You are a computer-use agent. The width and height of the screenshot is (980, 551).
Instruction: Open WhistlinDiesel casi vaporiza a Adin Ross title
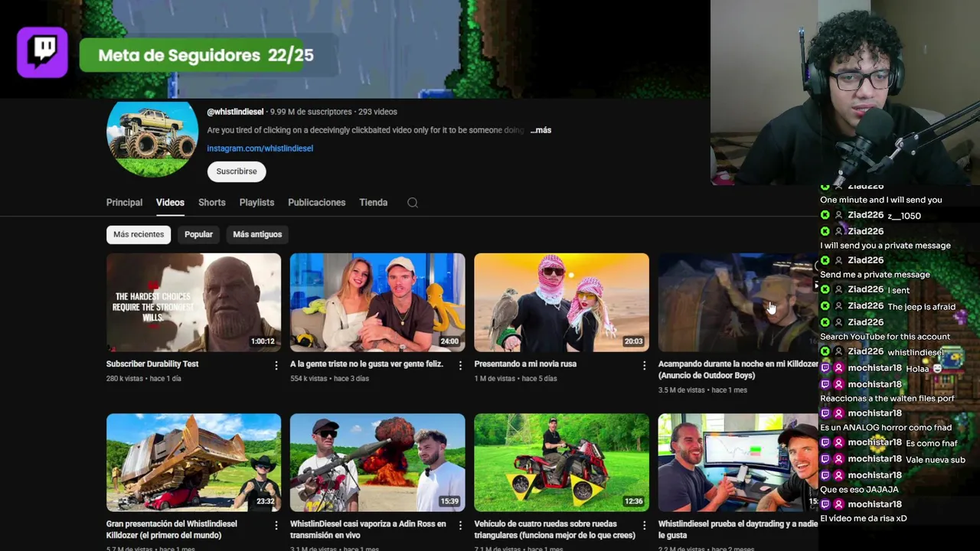coord(367,530)
